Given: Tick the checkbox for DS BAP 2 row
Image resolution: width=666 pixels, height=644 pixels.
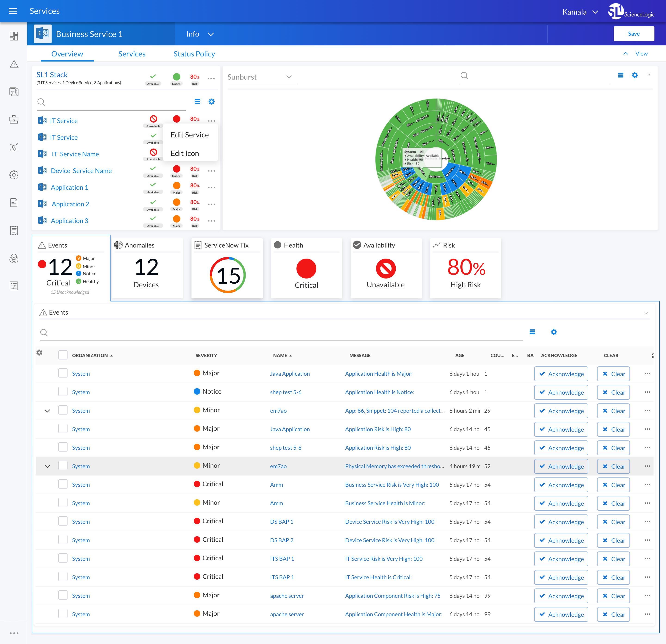Looking at the screenshot, I should click(x=63, y=540).
